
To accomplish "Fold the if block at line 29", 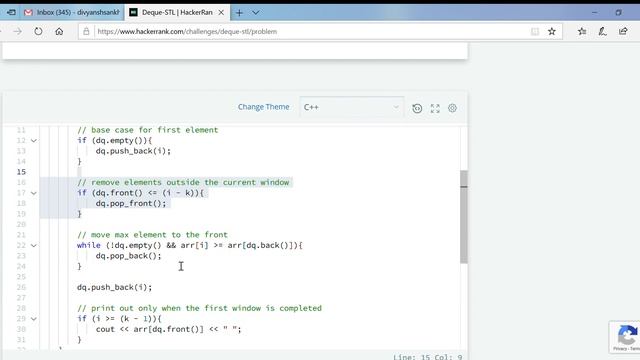I will click(x=34, y=319).
